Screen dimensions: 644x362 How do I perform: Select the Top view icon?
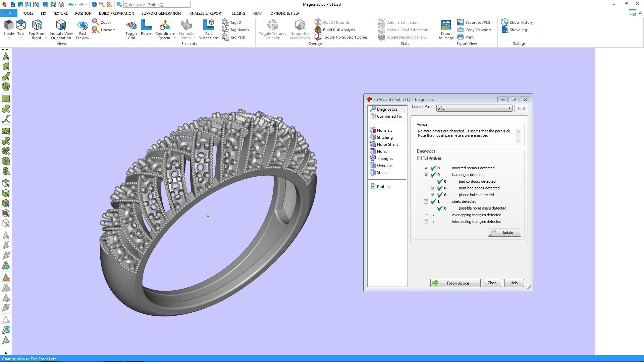[x=21, y=25]
